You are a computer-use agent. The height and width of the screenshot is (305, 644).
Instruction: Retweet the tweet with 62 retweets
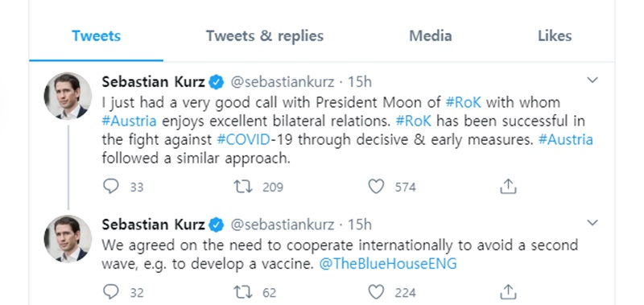coord(243,292)
